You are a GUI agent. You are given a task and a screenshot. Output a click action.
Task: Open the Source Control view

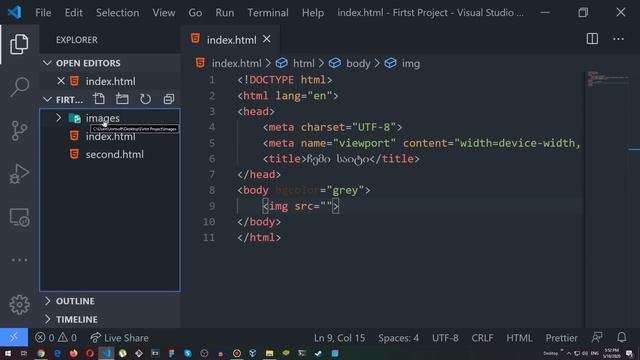click(x=19, y=131)
